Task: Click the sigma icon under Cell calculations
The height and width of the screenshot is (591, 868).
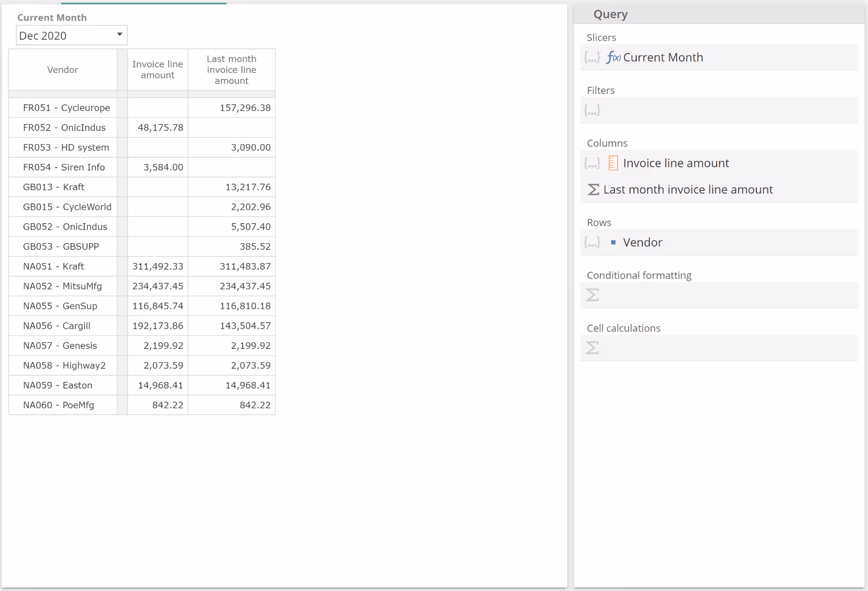Action: click(x=592, y=348)
